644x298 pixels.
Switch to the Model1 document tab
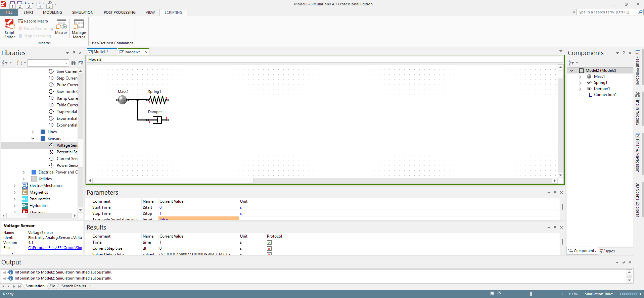point(100,52)
